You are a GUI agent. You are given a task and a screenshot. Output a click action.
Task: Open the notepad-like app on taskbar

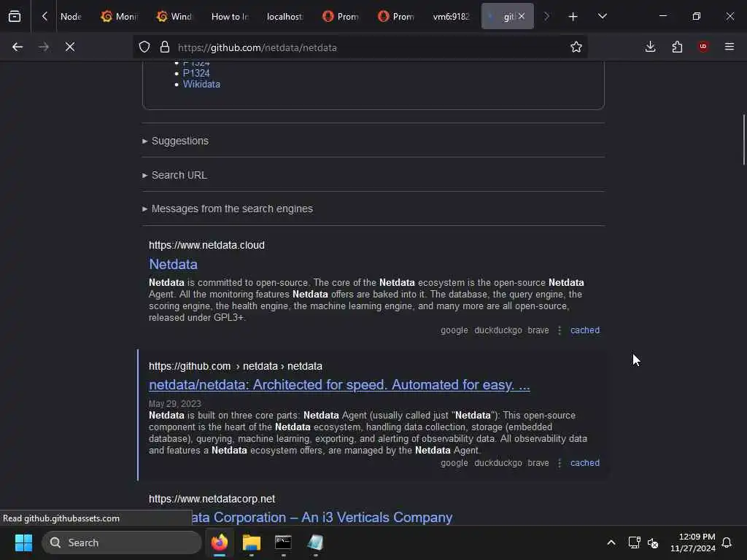315,542
